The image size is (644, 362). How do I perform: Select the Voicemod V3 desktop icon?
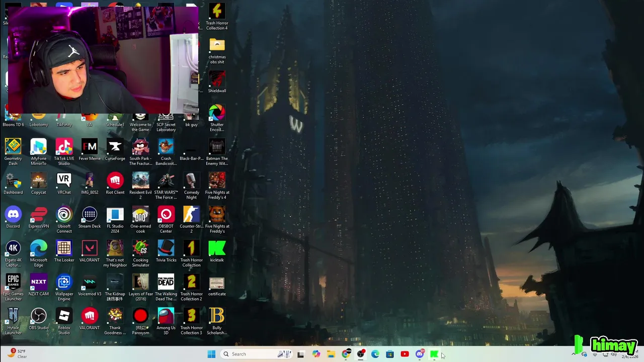90,285
